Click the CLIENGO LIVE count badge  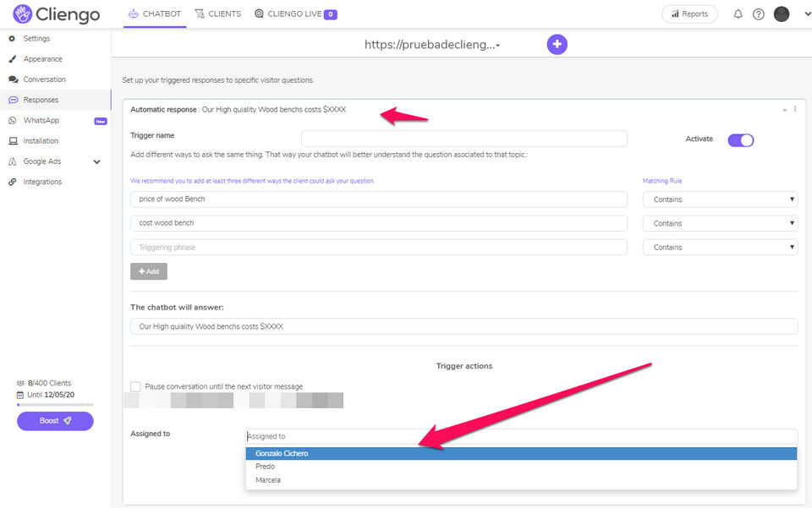pos(331,14)
